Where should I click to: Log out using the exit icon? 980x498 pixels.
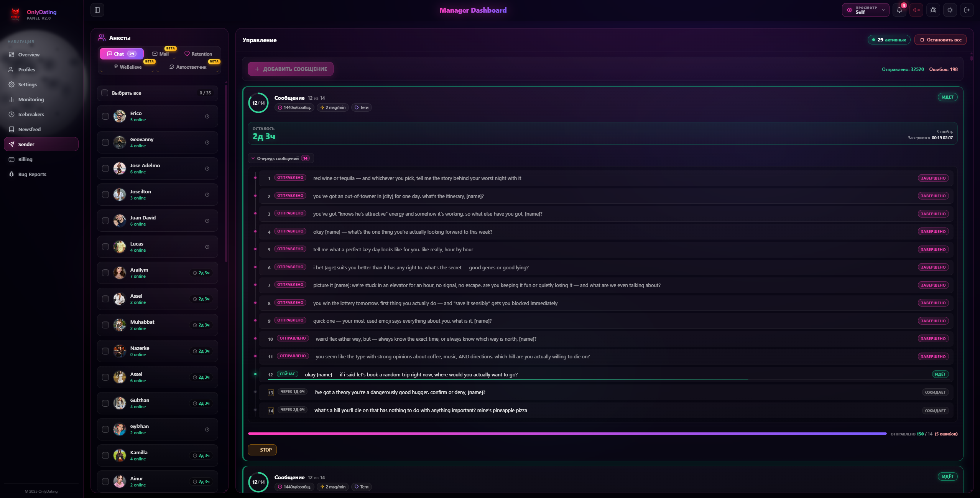click(x=967, y=10)
